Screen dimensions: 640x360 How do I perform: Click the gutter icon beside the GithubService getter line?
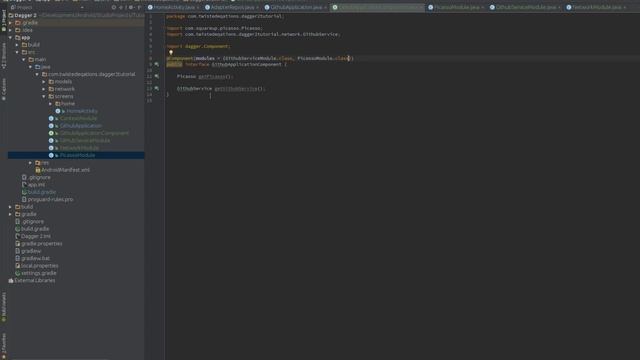coord(156,88)
